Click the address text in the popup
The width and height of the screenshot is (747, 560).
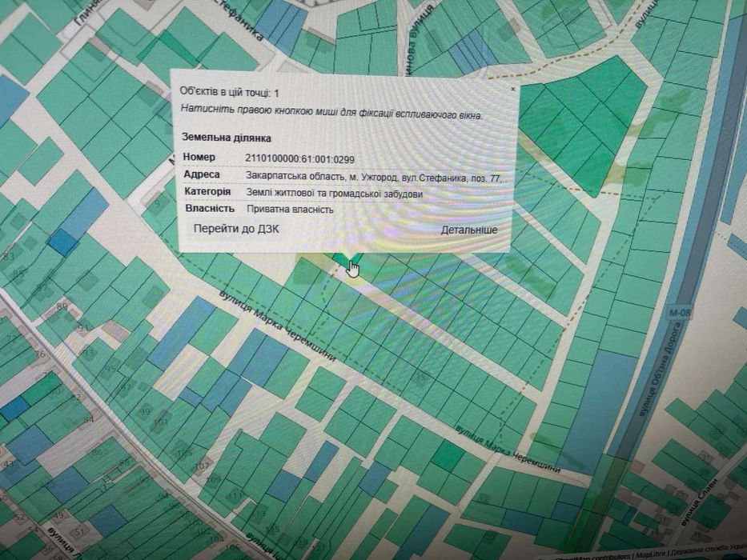pyautogui.click(x=374, y=177)
